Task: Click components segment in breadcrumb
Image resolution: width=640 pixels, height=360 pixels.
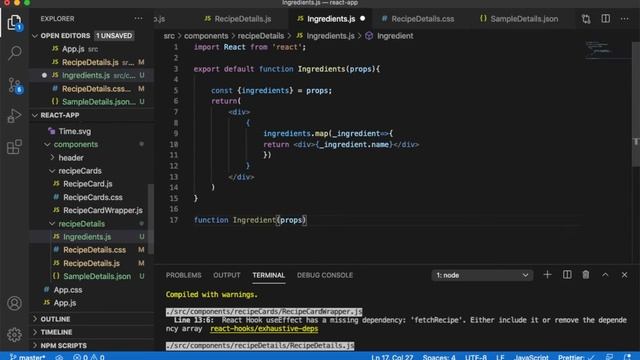Action: pos(206,36)
